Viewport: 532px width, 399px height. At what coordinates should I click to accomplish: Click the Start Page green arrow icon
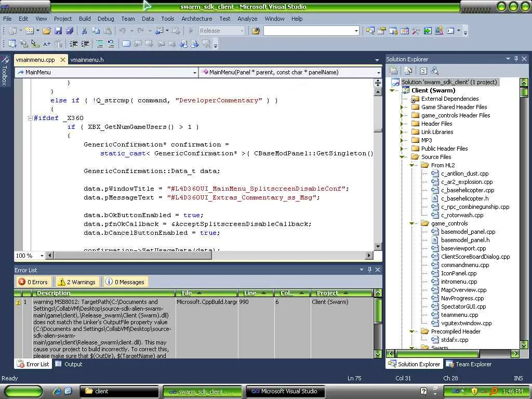(428, 31)
